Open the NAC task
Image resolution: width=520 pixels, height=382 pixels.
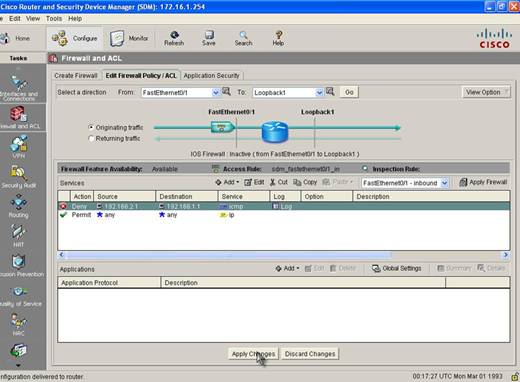pyautogui.click(x=19, y=324)
